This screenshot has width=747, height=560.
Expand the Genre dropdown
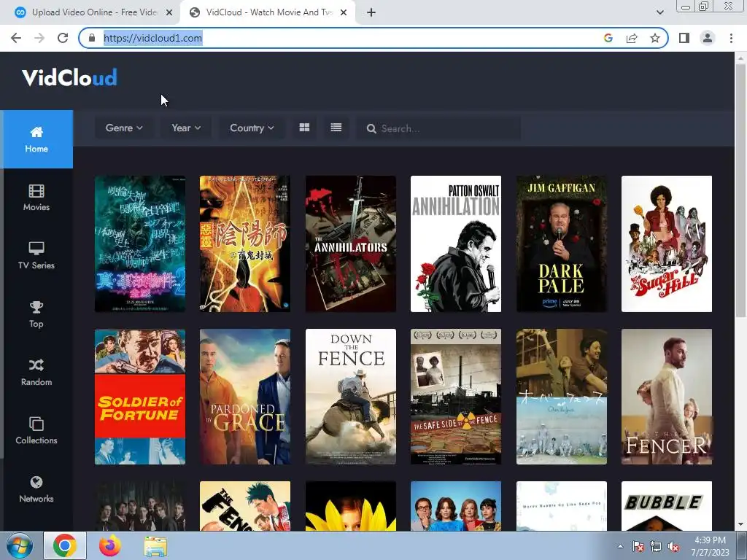[124, 128]
